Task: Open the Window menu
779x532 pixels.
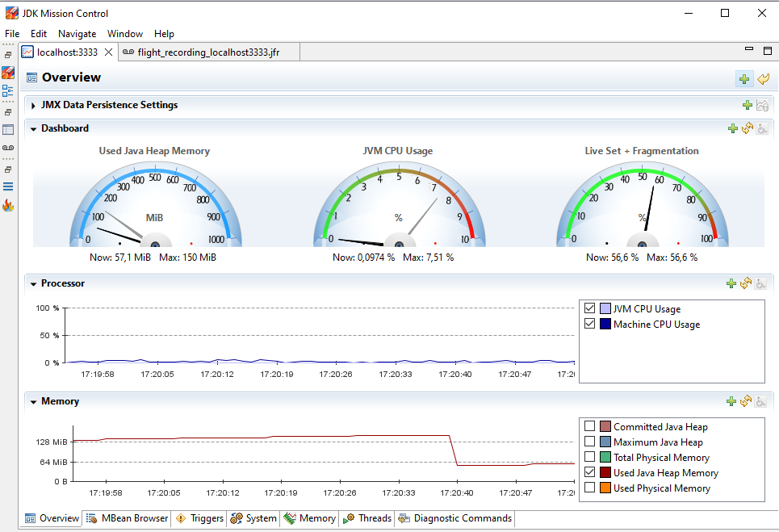Action: click(124, 34)
